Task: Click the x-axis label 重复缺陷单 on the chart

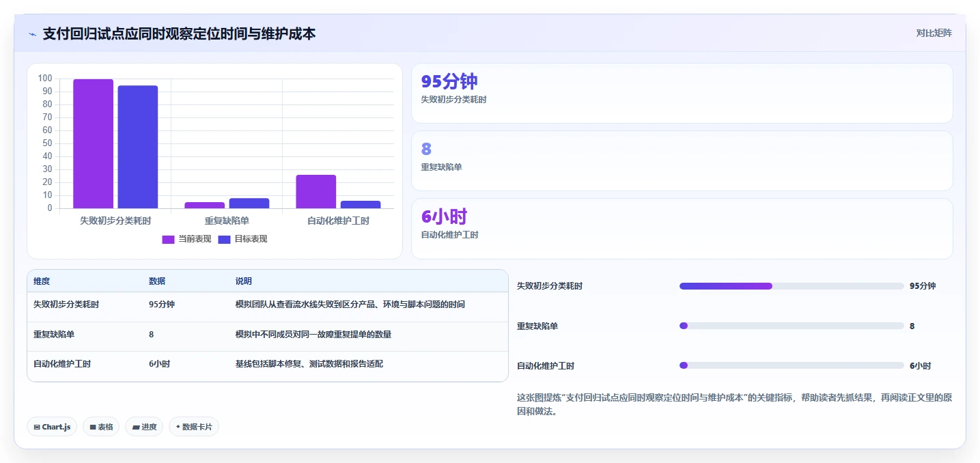Action: (x=227, y=221)
